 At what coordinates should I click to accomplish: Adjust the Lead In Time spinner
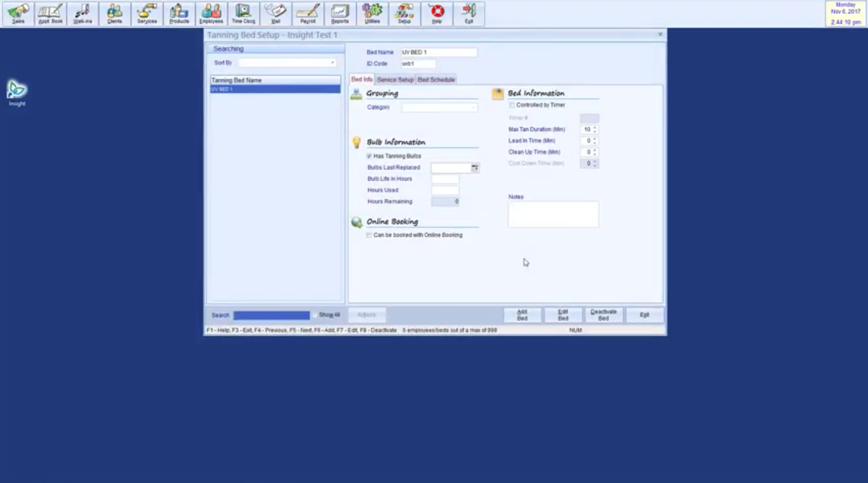click(x=594, y=141)
